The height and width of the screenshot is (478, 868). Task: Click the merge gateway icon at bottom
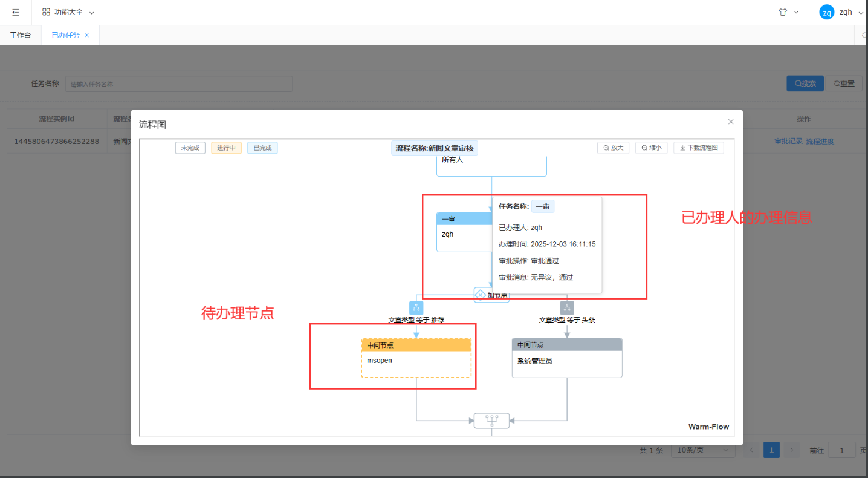point(491,421)
